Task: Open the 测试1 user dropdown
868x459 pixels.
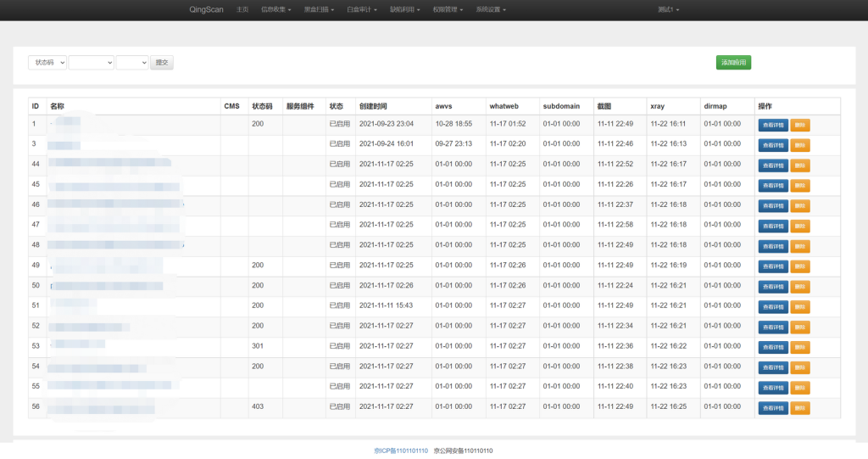Action: pos(669,9)
